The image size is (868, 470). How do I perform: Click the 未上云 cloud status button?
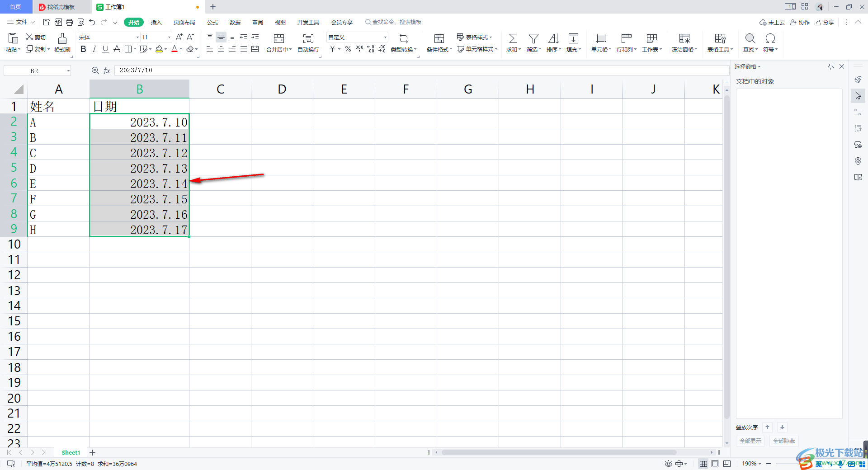[x=772, y=22]
